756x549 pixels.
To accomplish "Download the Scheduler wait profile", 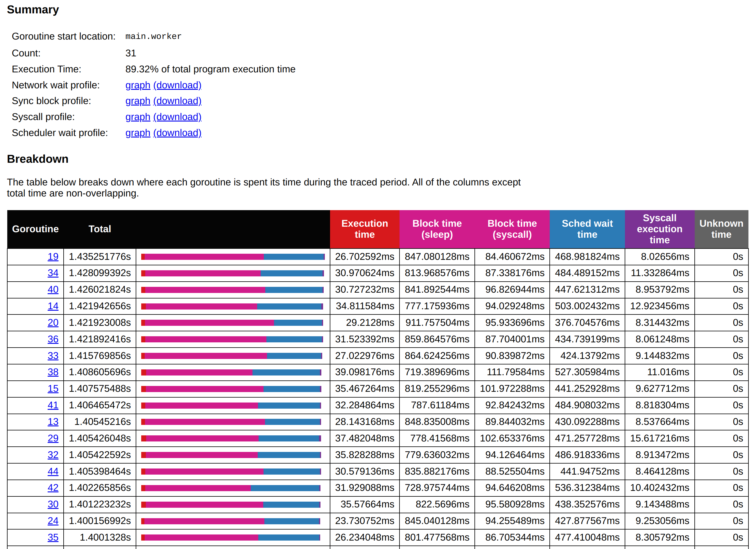I will pyautogui.click(x=177, y=133).
